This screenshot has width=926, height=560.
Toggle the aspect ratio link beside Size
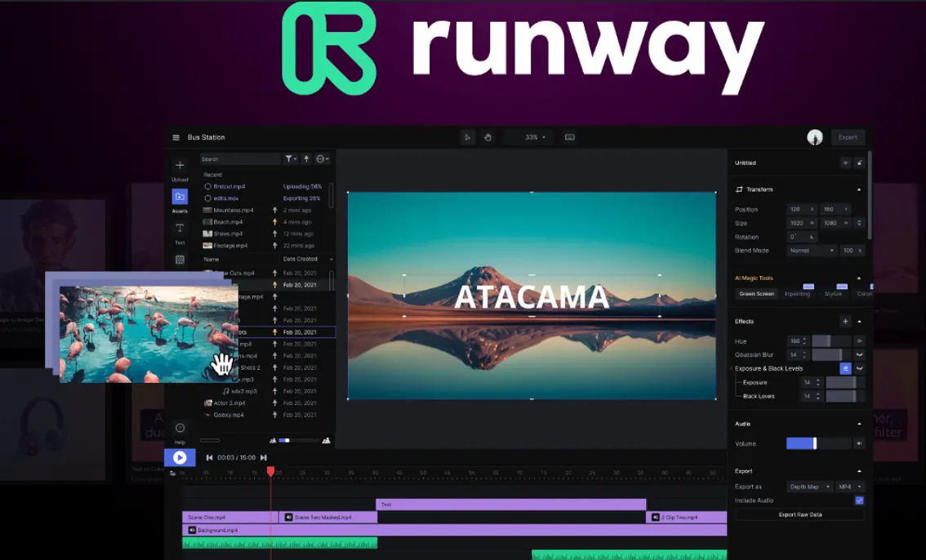tap(859, 223)
